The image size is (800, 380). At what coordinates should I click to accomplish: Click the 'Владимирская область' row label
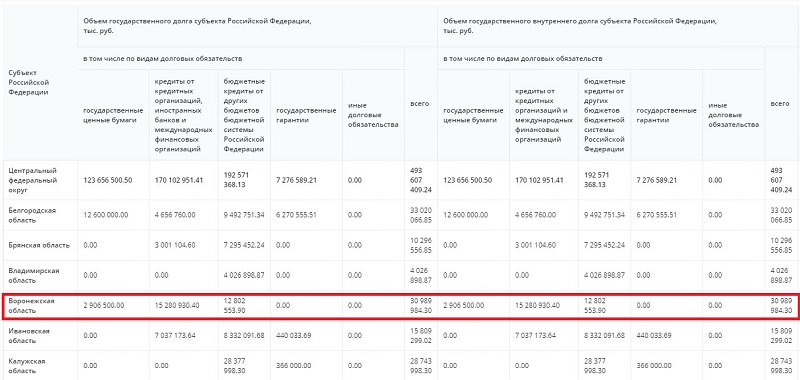[x=34, y=275]
